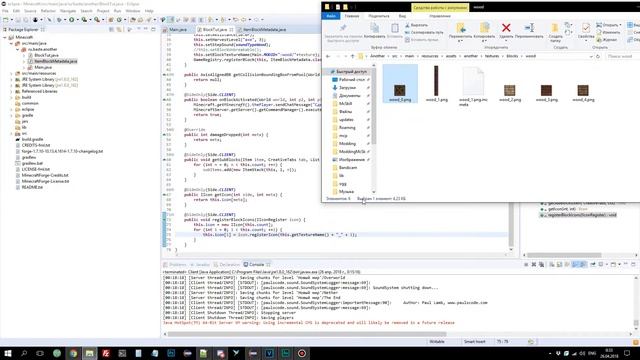This screenshot has height=360, width=640.
Task: Click Collapse All in Package Explorer
Action: coord(111,29)
